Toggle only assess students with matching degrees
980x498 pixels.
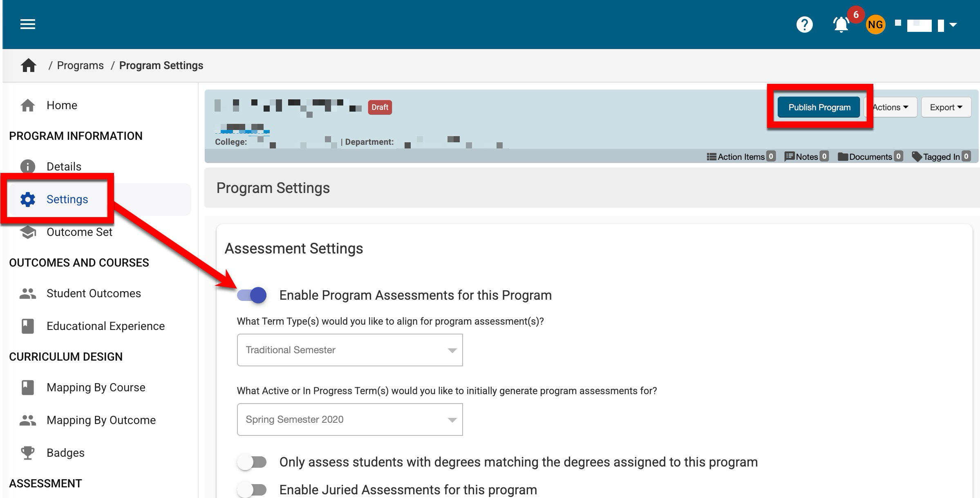click(252, 462)
